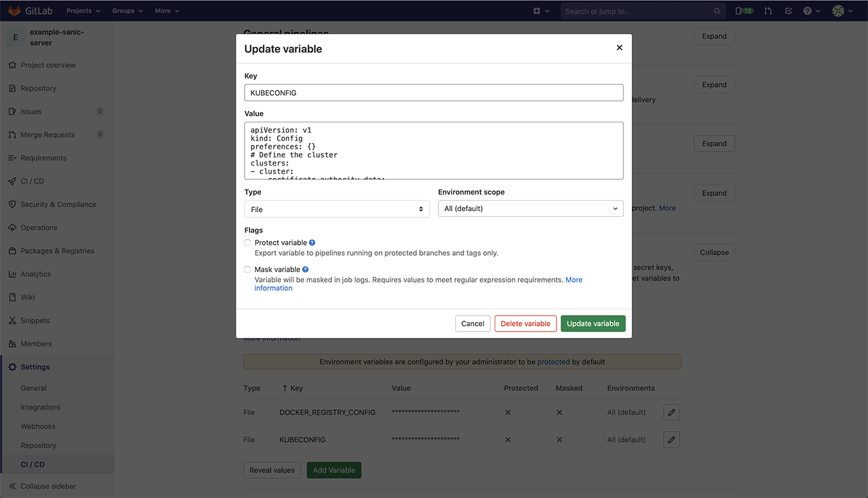This screenshot has height=498, width=868.
Task: Select Integrations under Settings
Action: (40, 407)
